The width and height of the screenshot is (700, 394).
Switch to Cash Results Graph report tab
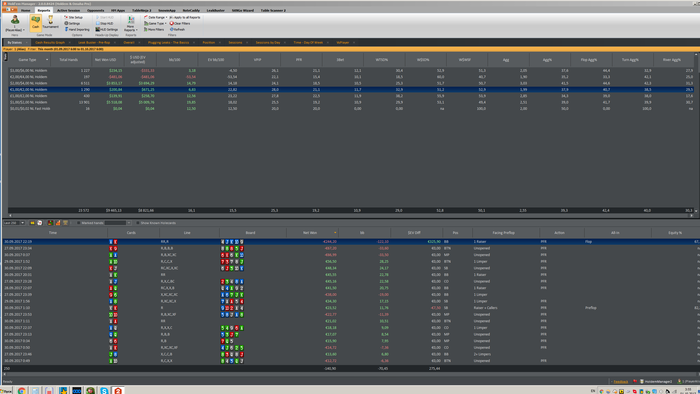[x=50, y=42]
